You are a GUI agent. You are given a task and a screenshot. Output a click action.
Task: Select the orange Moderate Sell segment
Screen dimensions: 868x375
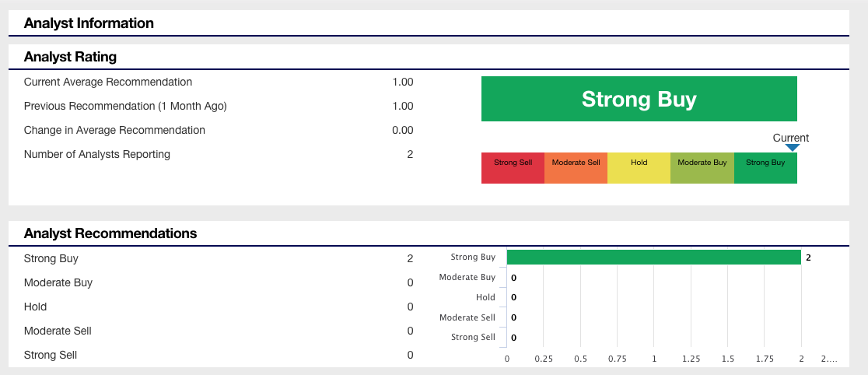pyautogui.click(x=576, y=168)
